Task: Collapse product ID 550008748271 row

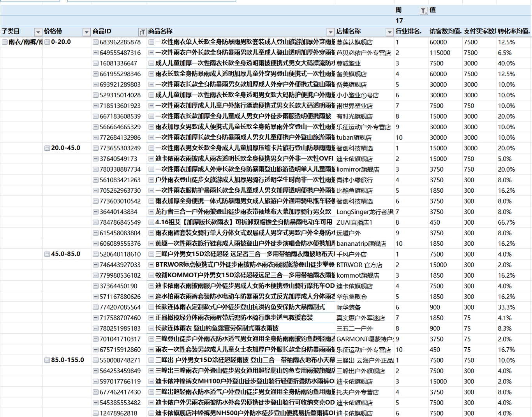Action: coord(95,360)
